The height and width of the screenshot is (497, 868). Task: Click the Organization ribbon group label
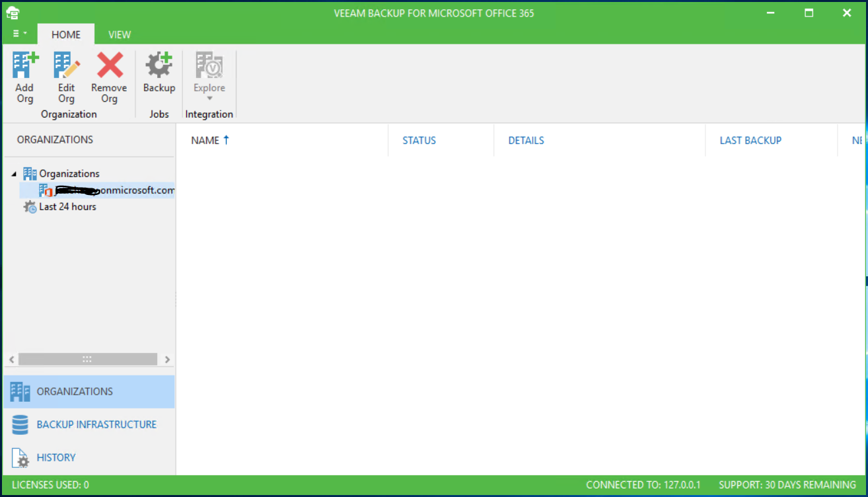[69, 114]
